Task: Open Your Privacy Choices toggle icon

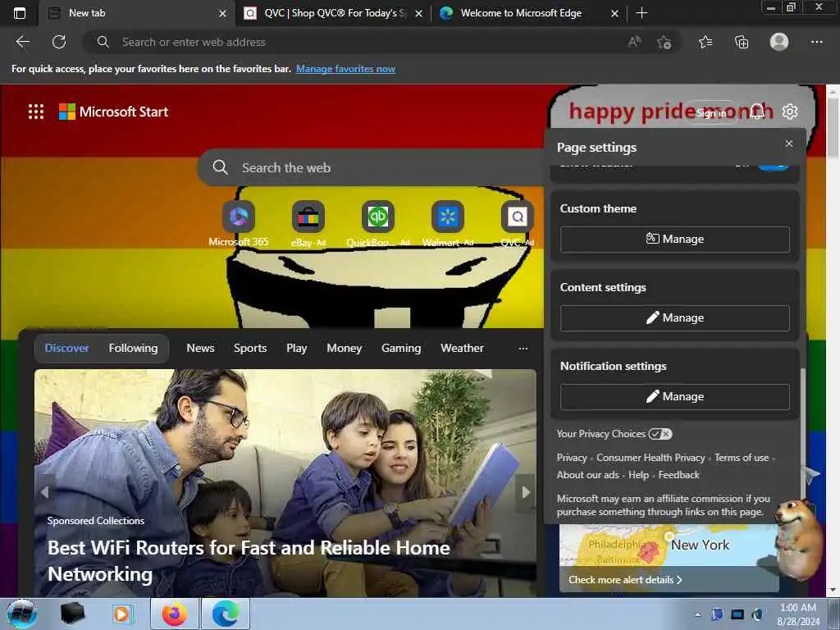Action: tap(660, 434)
